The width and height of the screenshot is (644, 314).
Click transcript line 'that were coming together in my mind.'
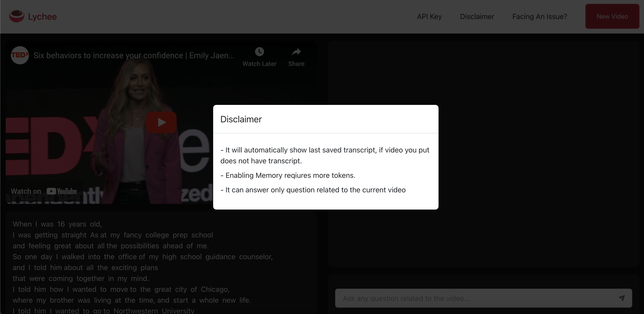81,278
